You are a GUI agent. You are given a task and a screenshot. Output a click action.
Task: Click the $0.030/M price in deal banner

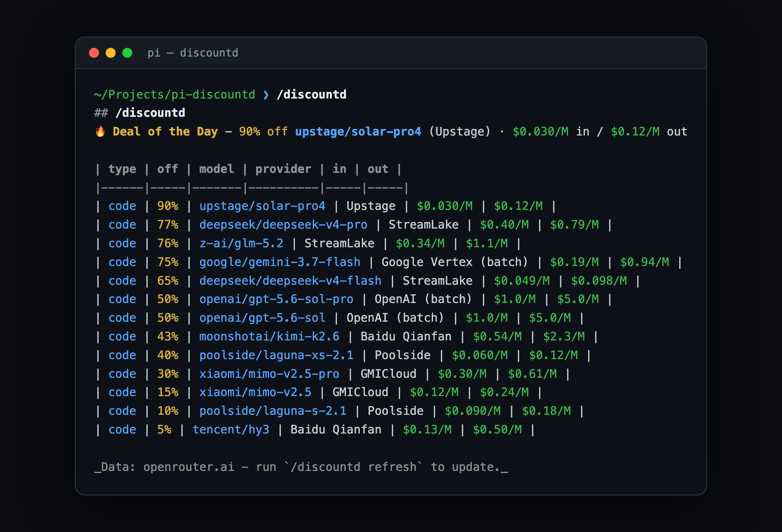[540, 132]
